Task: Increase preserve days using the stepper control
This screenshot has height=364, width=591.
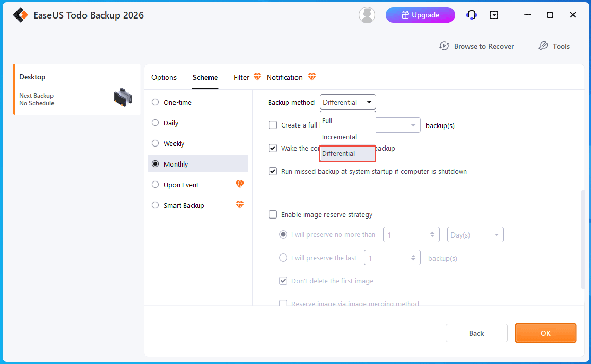Action: [x=432, y=232]
